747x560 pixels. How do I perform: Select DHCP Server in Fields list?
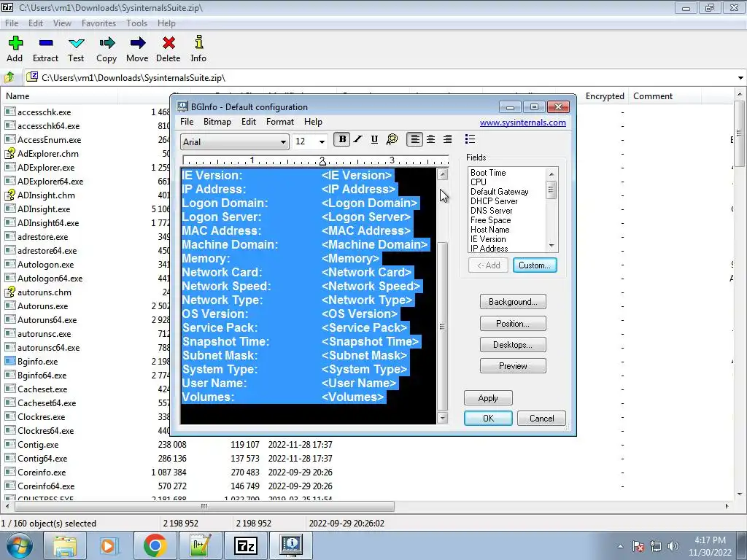pyautogui.click(x=494, y=201)
